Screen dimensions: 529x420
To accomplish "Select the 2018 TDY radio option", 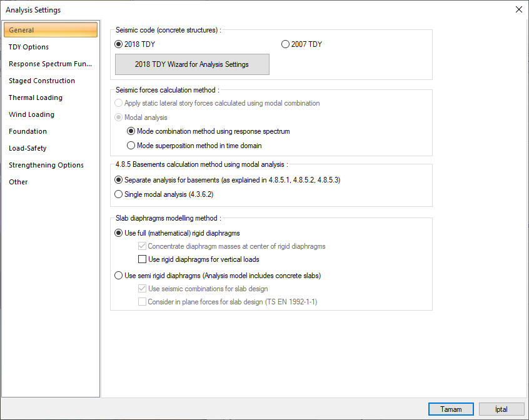I will pos(135,44).
